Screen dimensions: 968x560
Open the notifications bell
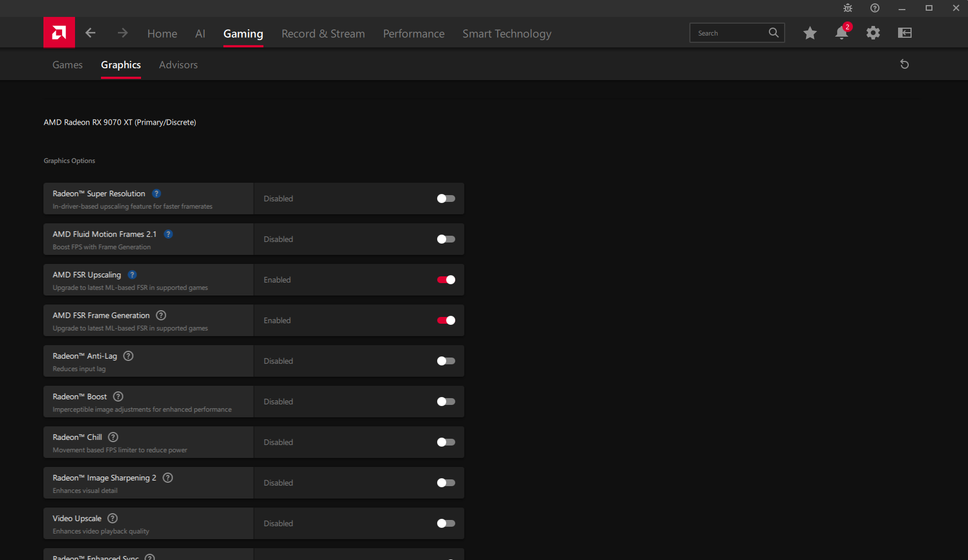tap(842, 32)
